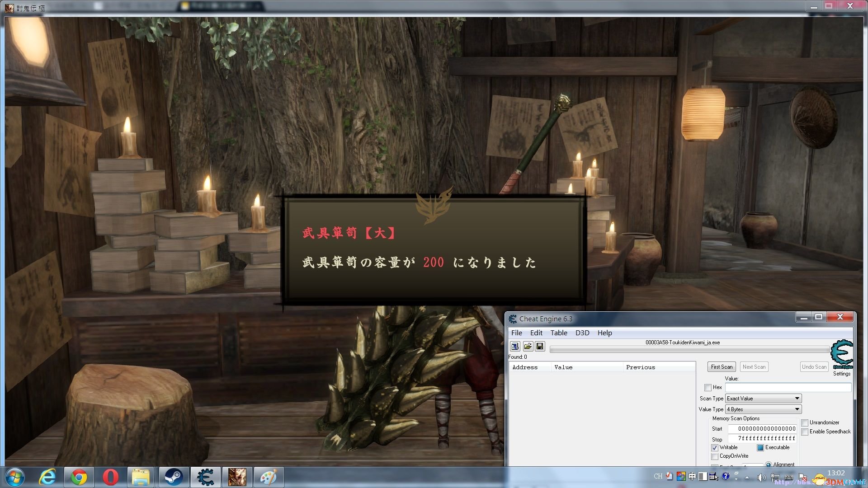Click the First Scan button
868x488 pixels.
722,367
